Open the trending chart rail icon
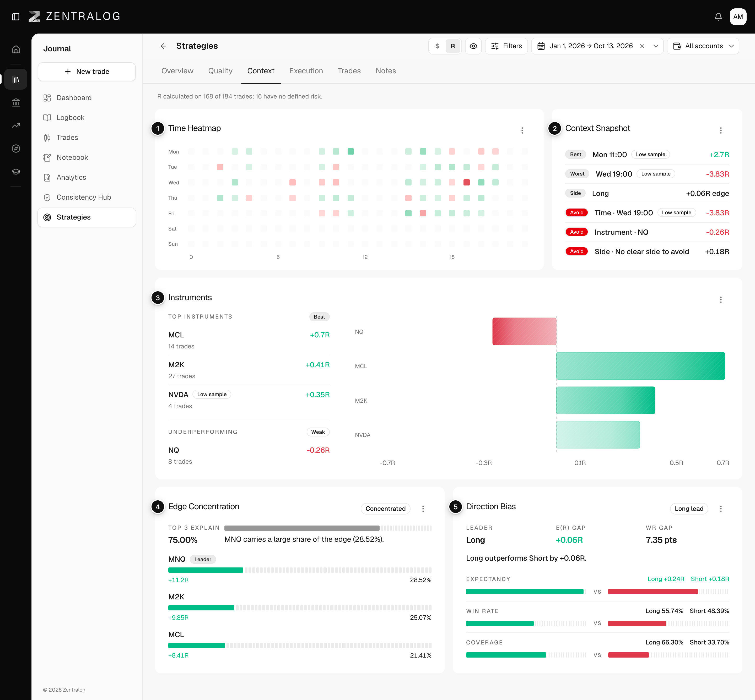Screen dimensions: 755x700 pos(16,125)
